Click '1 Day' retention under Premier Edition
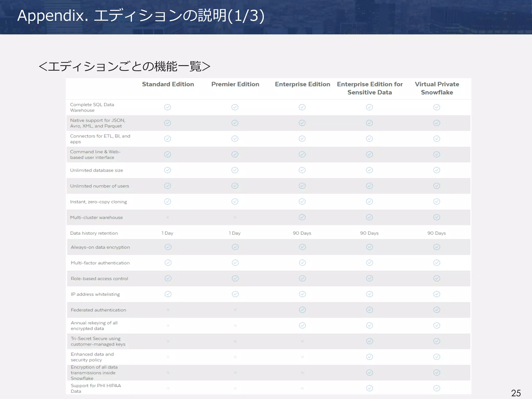Image resolution: width=532 pixels, height=399 pixels. pos(235,233)
